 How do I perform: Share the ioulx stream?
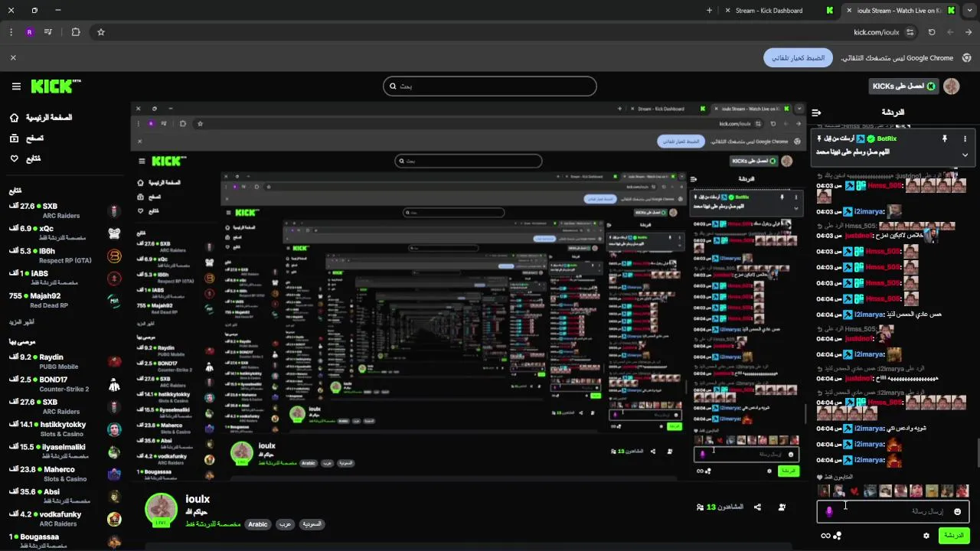(x=757, y=507)
